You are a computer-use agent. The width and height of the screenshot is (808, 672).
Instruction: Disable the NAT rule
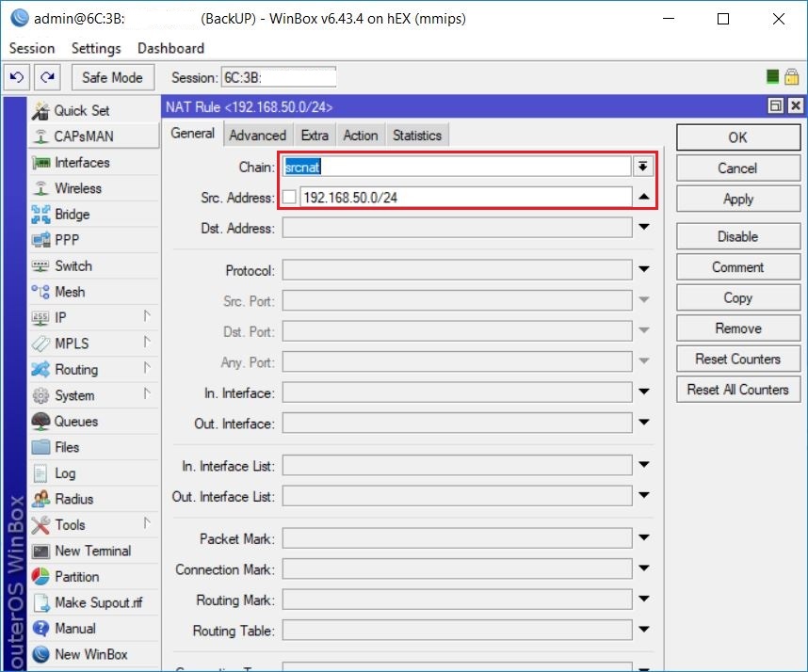point(738,236)
